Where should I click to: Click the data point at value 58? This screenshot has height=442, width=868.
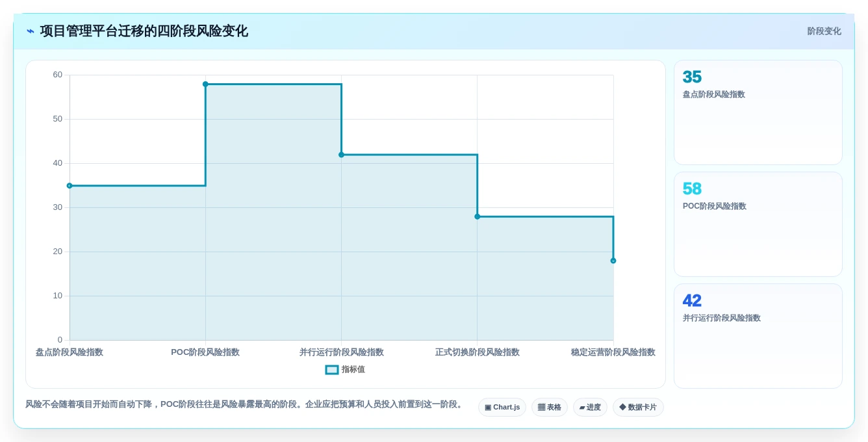[205, 84]
